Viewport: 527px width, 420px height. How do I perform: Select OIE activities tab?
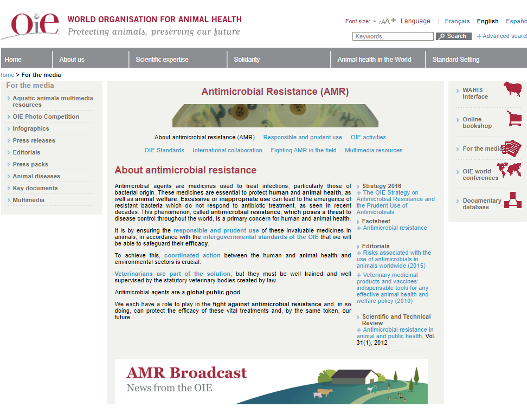click(x=368, y=138)
